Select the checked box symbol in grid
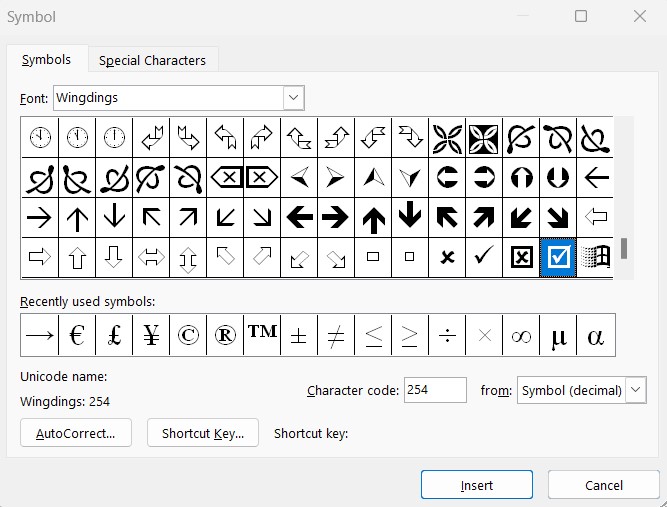 pos(559,257)
